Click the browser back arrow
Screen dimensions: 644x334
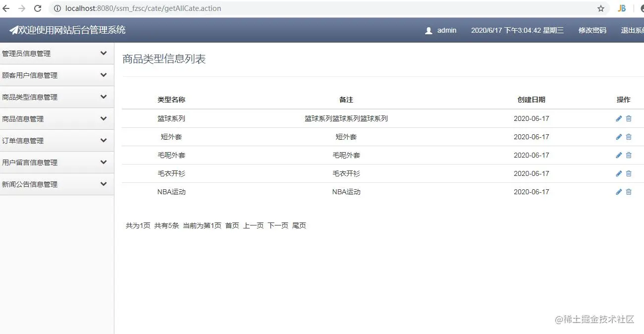click(x=6, y=8)
